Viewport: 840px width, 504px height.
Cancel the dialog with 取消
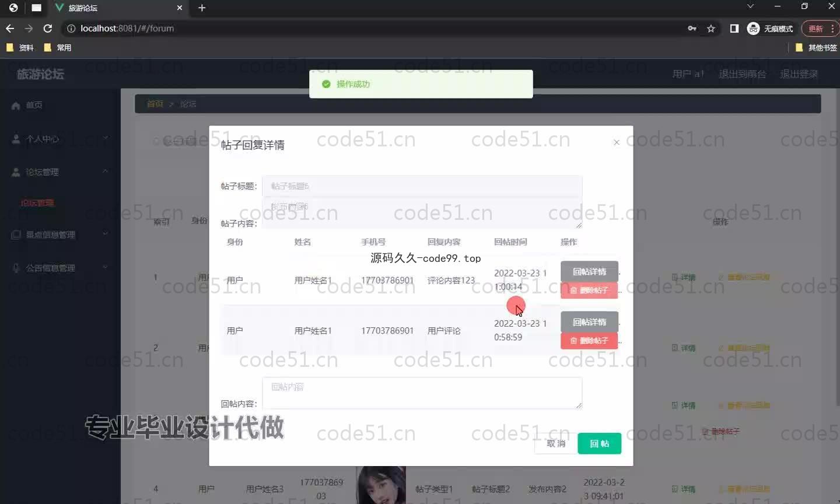point(555,444)
